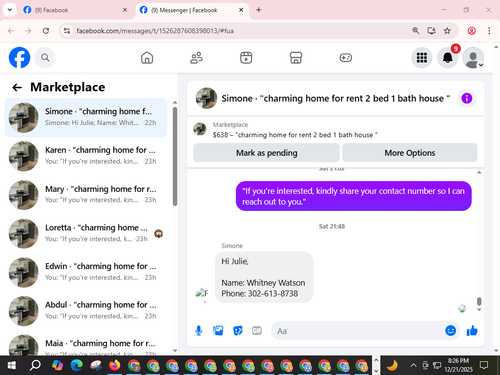Open Windows taskbar search
This screenshot has height=375, width=500.
[x=35, y=366]
